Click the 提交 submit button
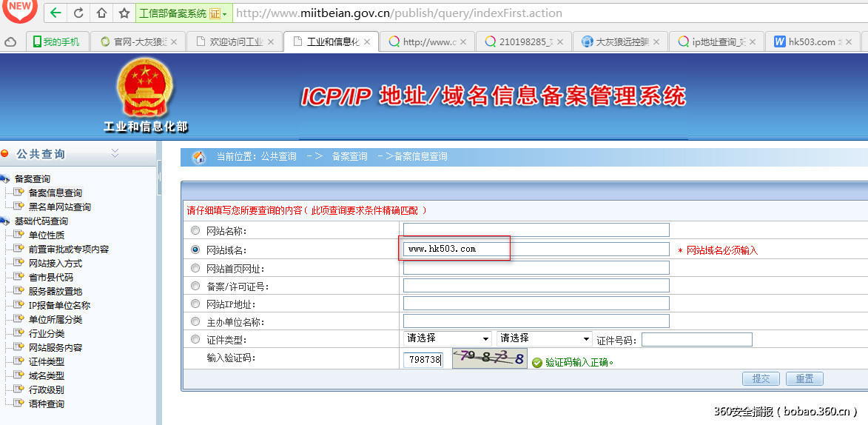This screenshot has width=868, height=425. 761,378
